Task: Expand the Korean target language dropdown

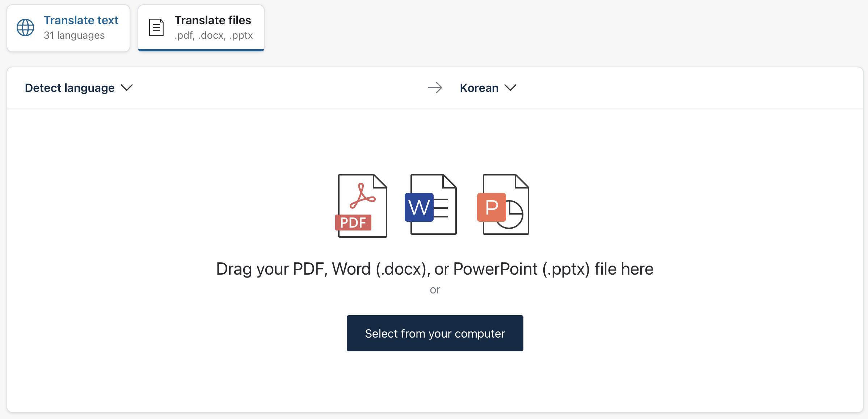Action: (488, 88)
